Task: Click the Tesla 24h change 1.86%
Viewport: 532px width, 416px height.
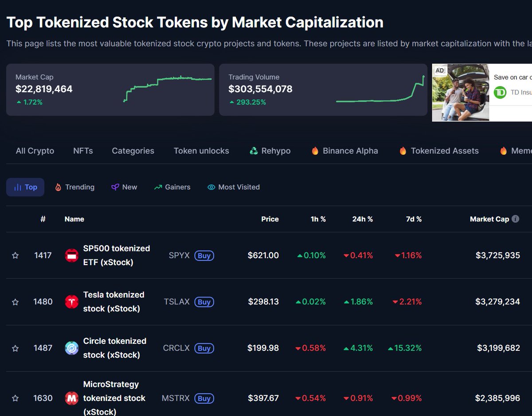Action: [358, 302]
